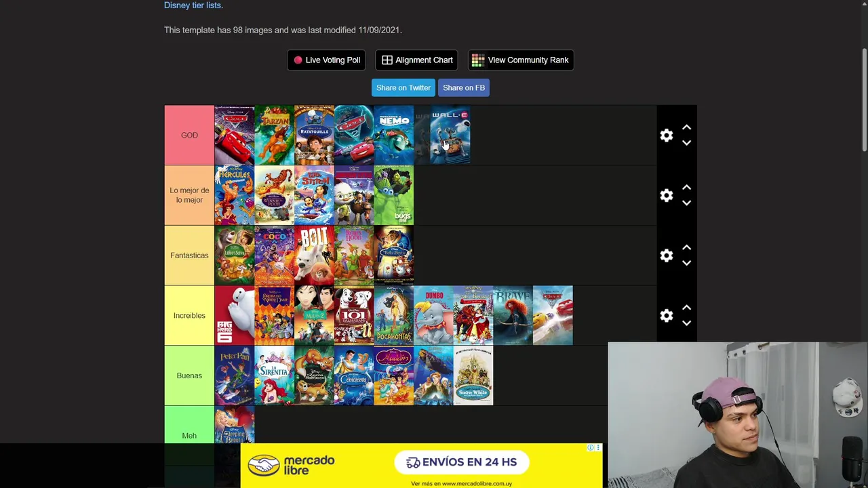The width and height of the screenshot is (868, 488).
Task: Follow the Disney tier lists link
Action: [193, 5]
